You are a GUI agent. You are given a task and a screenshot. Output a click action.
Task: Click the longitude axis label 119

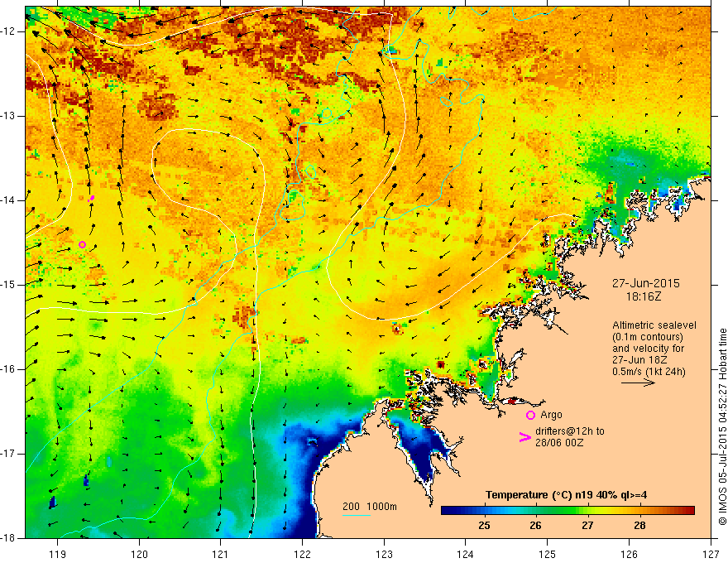pyautogui.click(x=58, y=554)
